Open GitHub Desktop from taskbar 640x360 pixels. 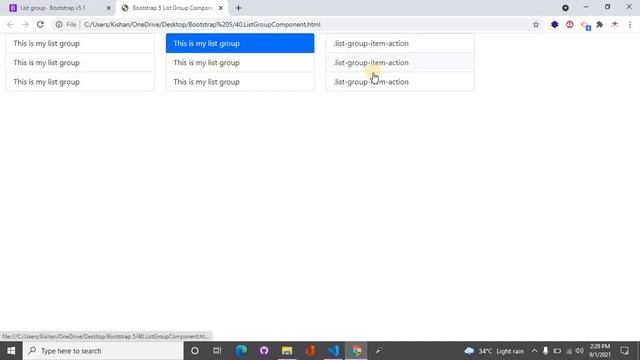[x=264, y=351]
